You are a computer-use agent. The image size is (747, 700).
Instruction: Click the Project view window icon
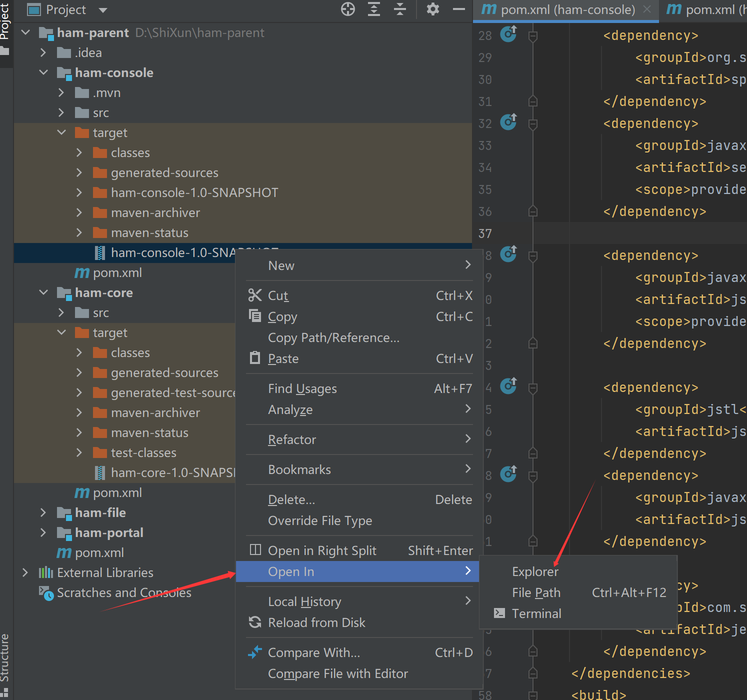(33, 9)
